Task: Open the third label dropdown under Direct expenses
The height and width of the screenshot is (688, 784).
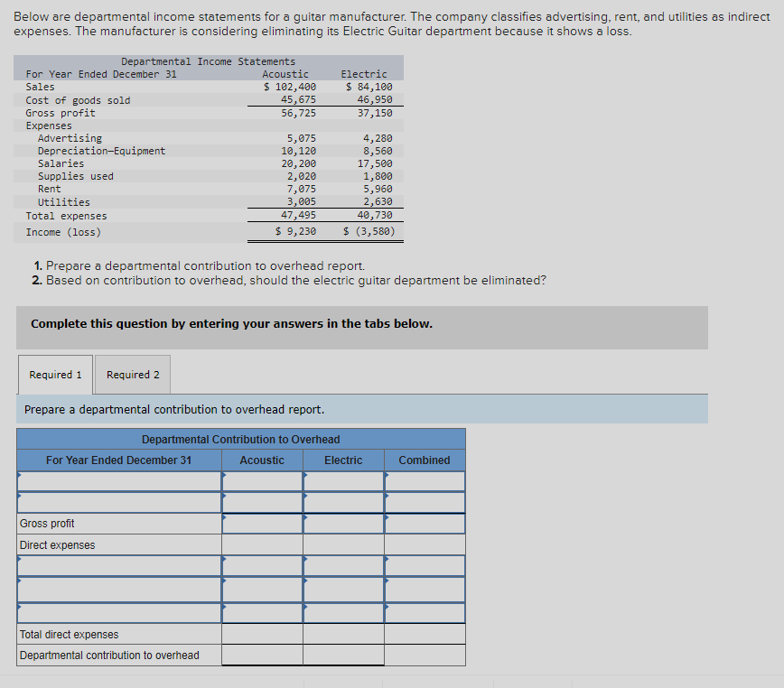Action: coord(118,609)
